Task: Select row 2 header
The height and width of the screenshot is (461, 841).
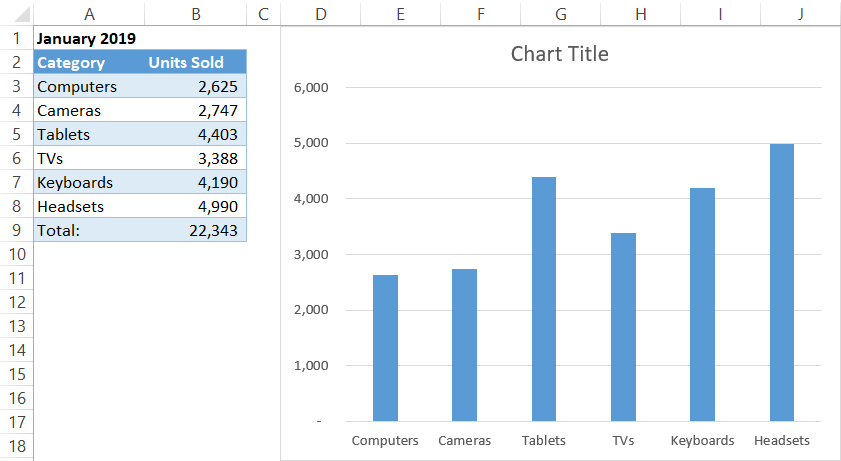Action: (17, 62)
